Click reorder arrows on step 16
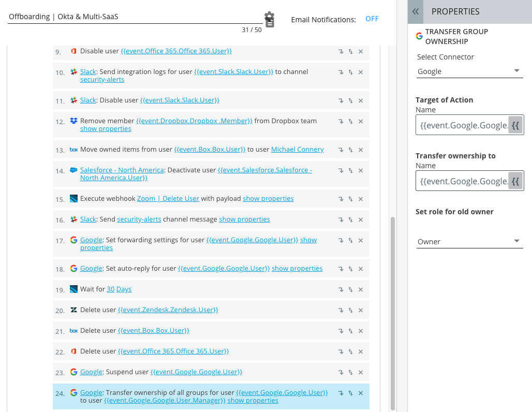The width and height of the screenshot is (532, 412). pos(350,220)
